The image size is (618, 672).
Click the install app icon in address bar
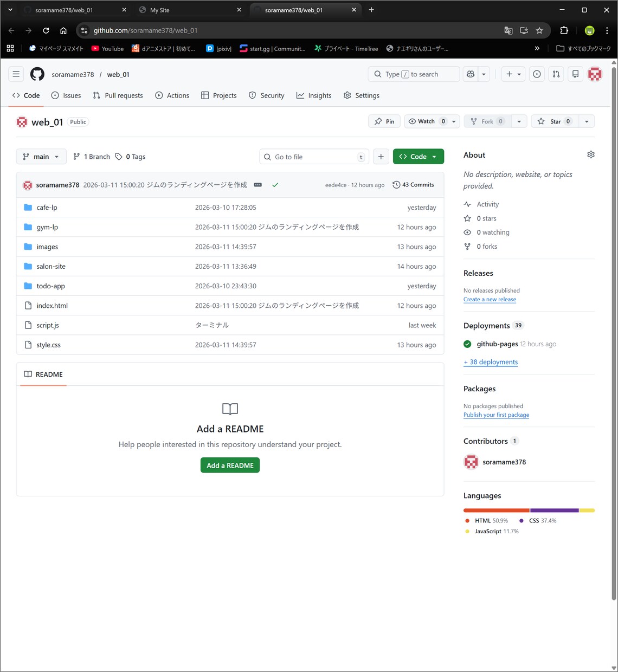click(524, 30)
